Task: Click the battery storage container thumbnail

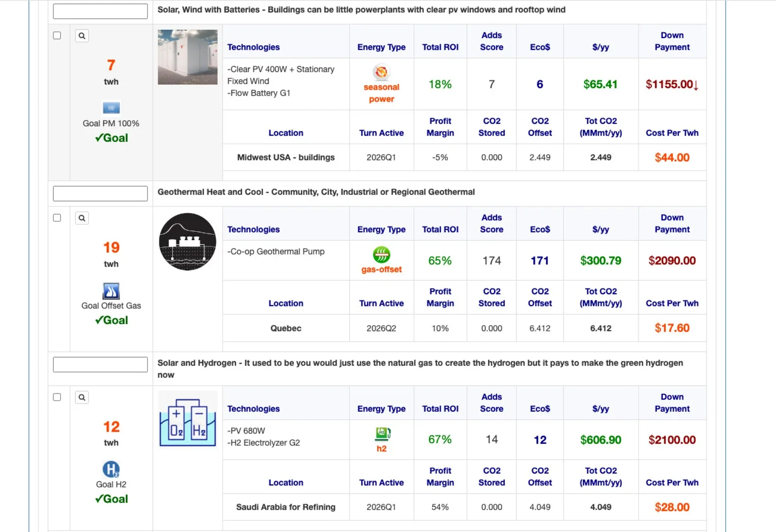Action: (x=187, y=57)
